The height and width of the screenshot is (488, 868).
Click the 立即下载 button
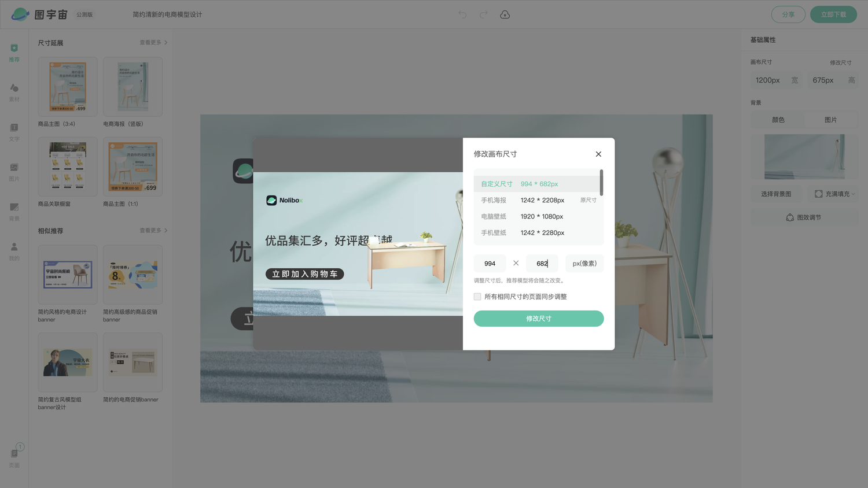(833, 14)
